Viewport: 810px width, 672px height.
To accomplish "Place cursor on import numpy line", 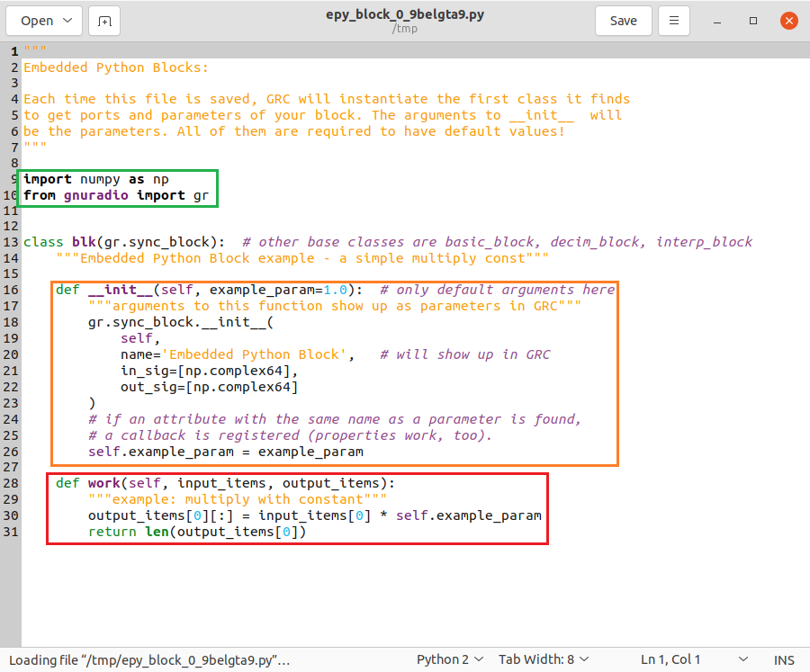I will [95, 179].
